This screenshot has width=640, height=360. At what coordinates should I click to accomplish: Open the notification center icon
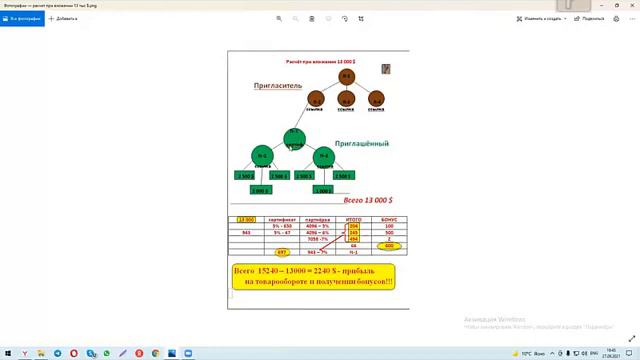pyautogui.click(x=629, y=353)
